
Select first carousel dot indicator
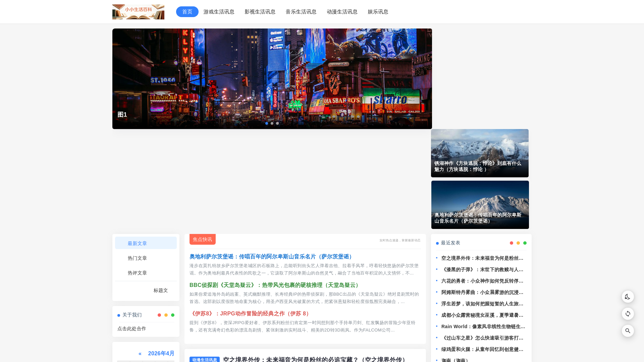[267, 123]
